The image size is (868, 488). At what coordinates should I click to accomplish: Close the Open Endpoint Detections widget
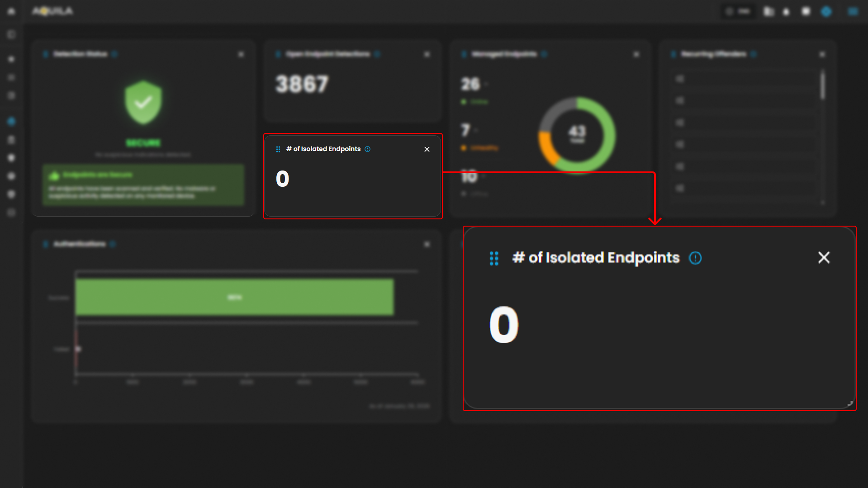(427, 54)
